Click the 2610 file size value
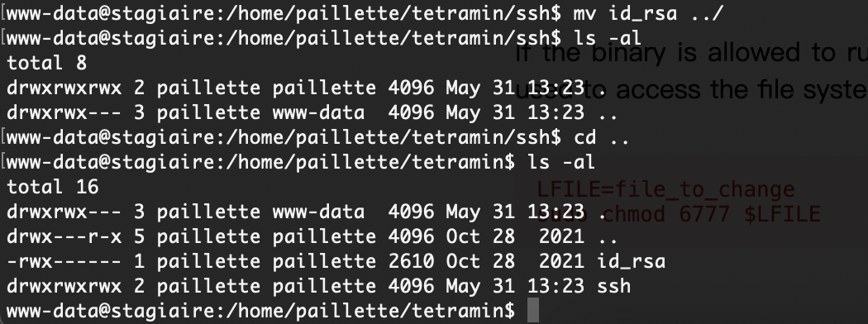This screenshot has width=868, height=324. 411,261
